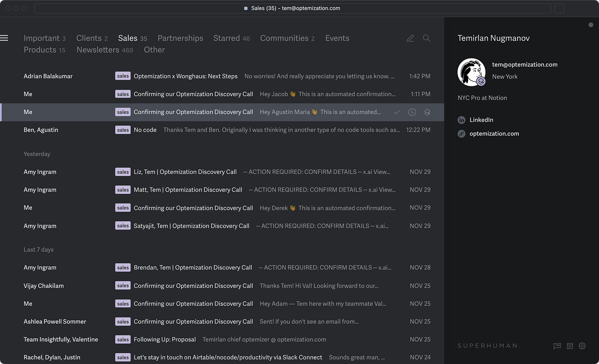
Task: Click the sales label on Adrian Balakumar's email
Action: 123,76
